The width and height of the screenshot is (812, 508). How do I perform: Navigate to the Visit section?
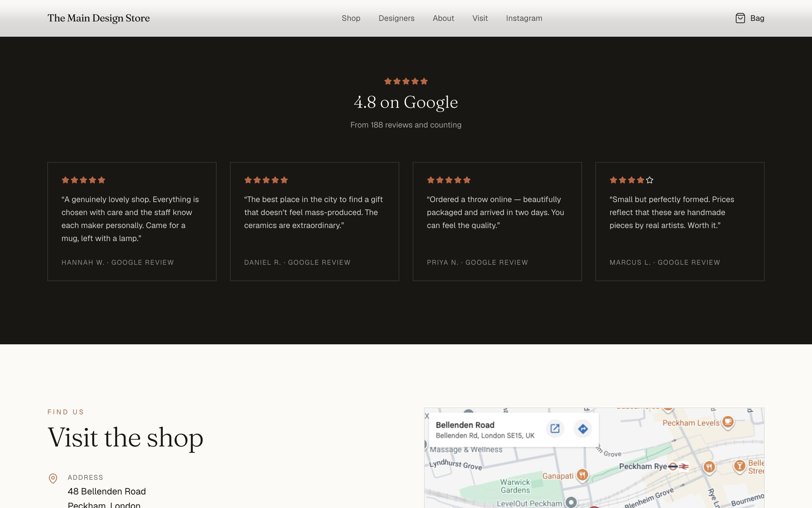[x=480, y=18]
